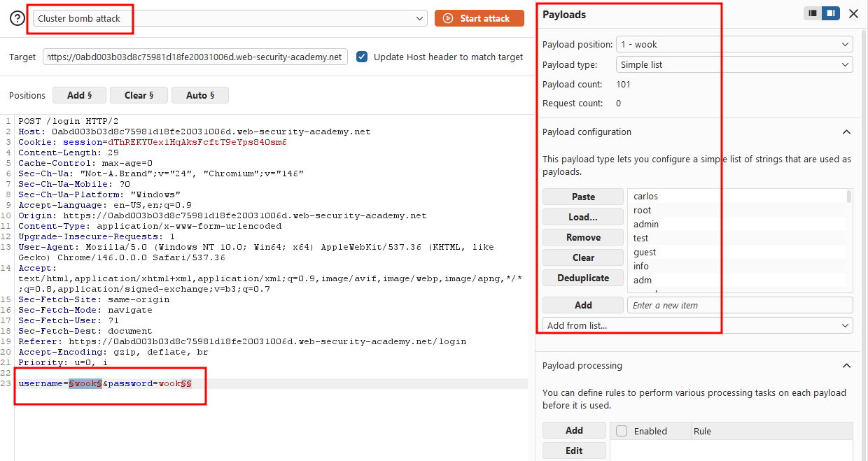The height and width of the screenshot is (461, 868).
Task: Start the Intruder attack
Action: click(x=479, y=19)
